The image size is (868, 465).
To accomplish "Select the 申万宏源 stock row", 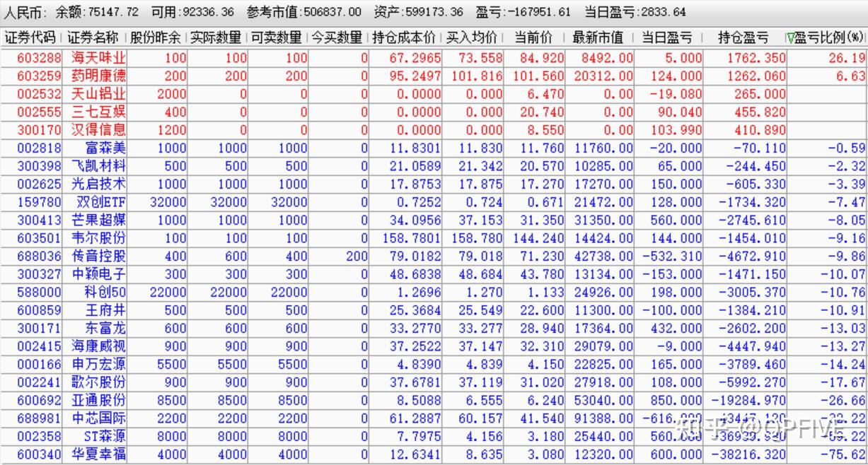I will [434, 365].
